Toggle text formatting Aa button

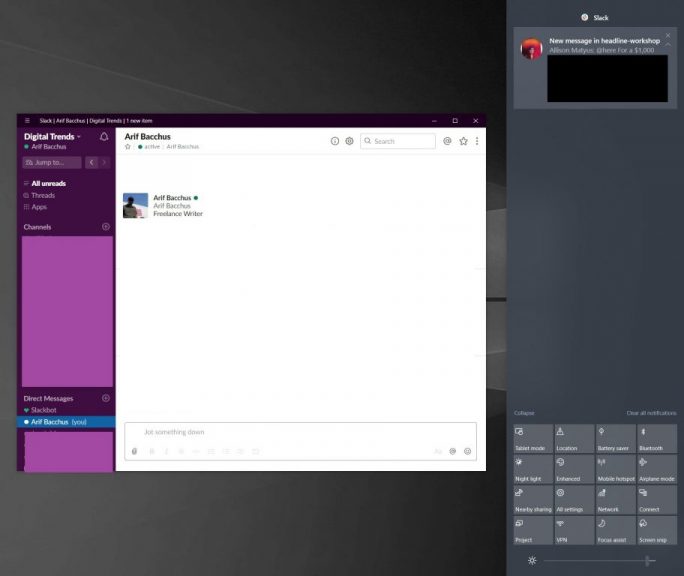pyautogui.click(x=438, y=451)
